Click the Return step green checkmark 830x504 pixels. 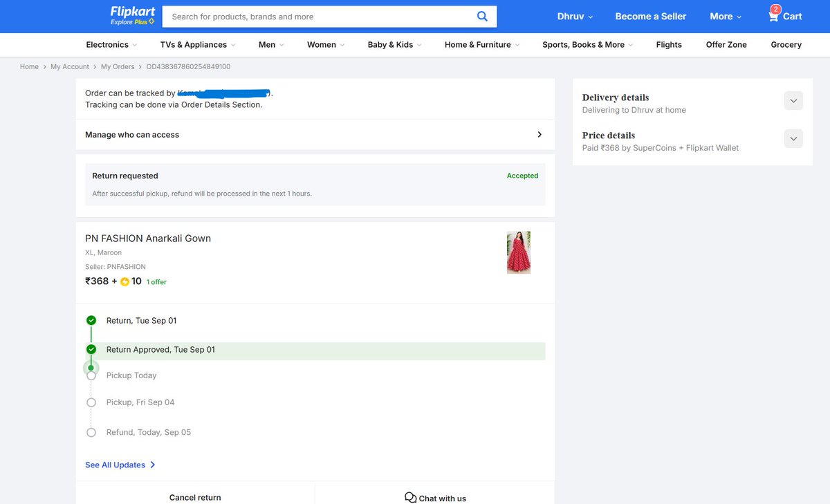click(91, 320)
